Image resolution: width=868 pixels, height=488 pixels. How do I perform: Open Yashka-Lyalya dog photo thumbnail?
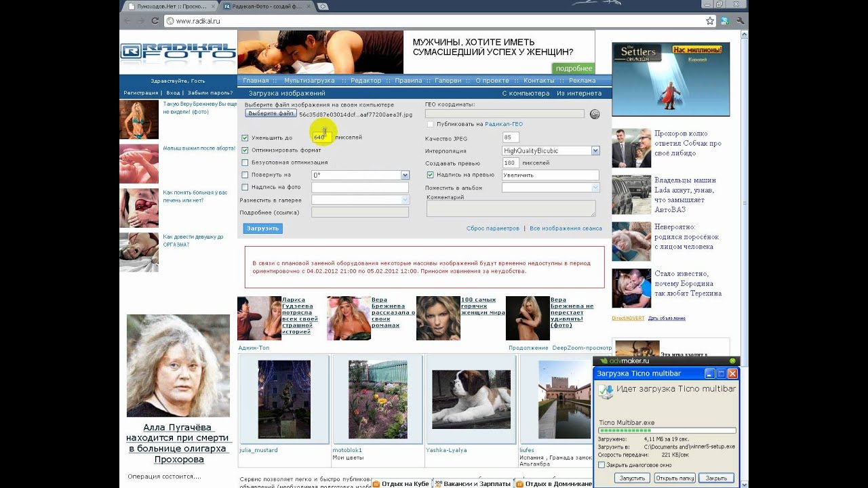471,399
